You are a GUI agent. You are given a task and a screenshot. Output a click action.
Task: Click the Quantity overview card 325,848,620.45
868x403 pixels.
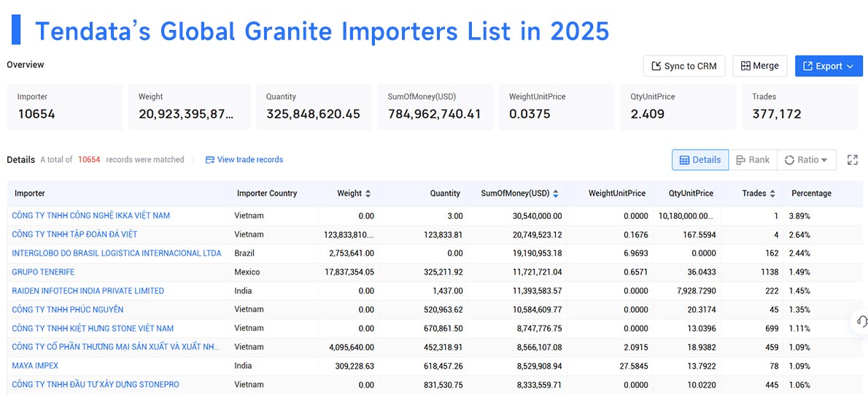314,107
